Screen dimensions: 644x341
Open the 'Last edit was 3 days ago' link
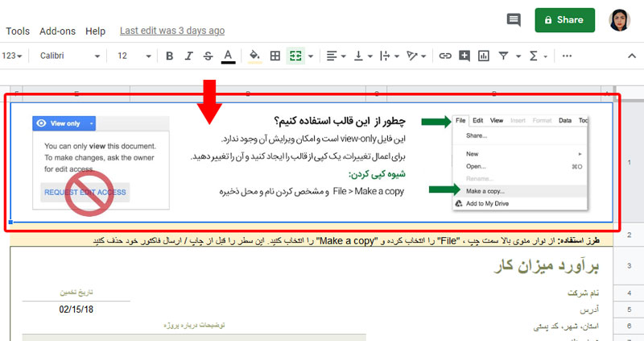171,31
